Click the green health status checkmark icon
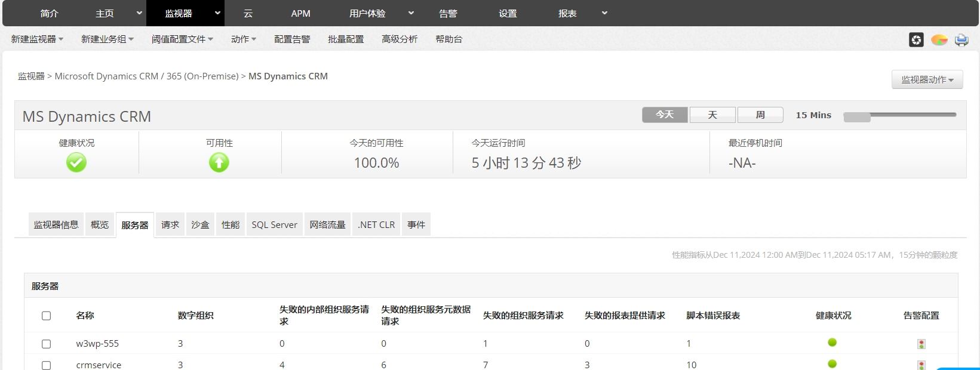This screenshot has height=370, width=980. [x=76, y=162]
